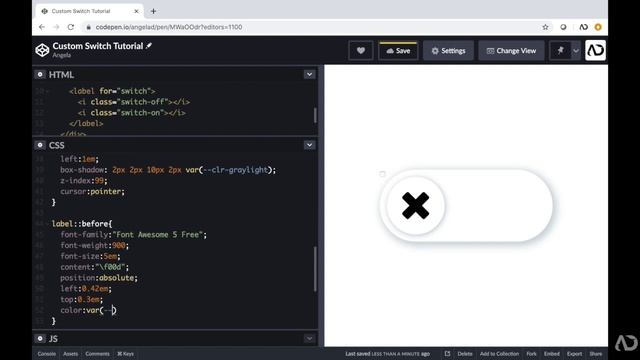640x360 pixels.
Task: Select the Custom Switch Tutorial browser tab
Action: click(89, 11)
